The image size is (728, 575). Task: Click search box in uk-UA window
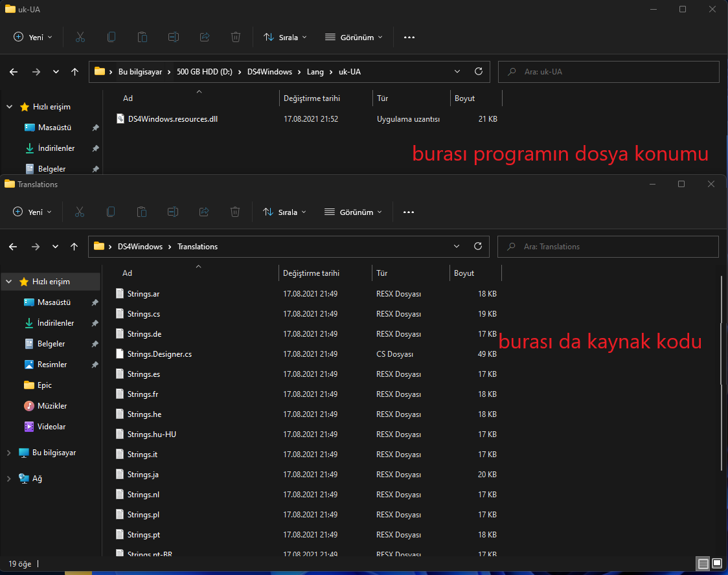609,72
